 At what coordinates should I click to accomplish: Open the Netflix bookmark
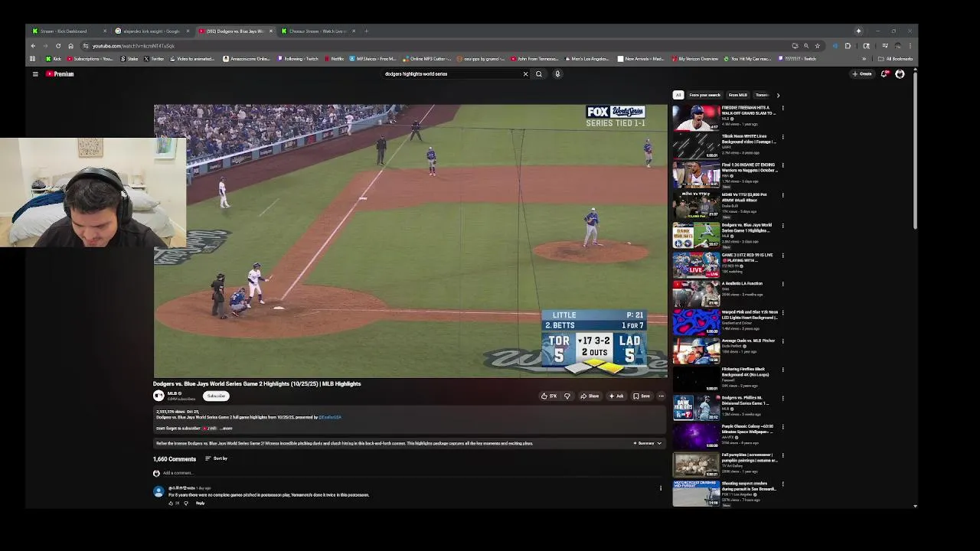[334, 59]
